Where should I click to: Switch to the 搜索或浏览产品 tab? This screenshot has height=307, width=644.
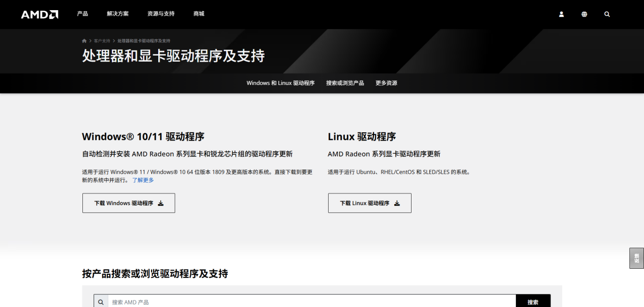345,83
